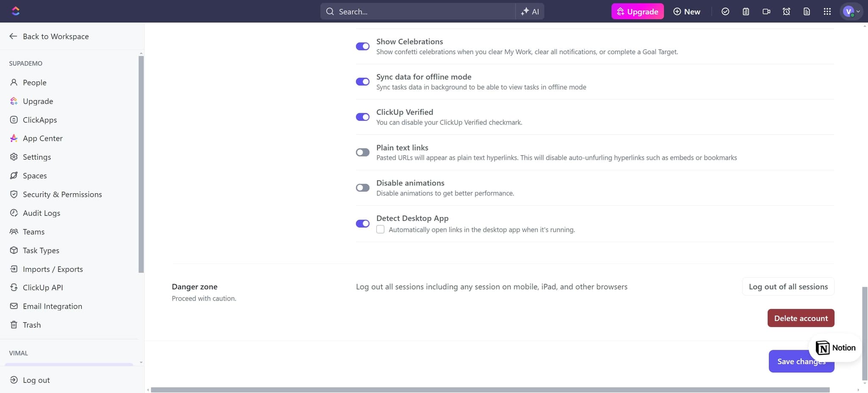Image resolution: width=868 pixels, height=393 pixels.
Task: Open the alarm clock reminders icon
Action: point(786,11)
